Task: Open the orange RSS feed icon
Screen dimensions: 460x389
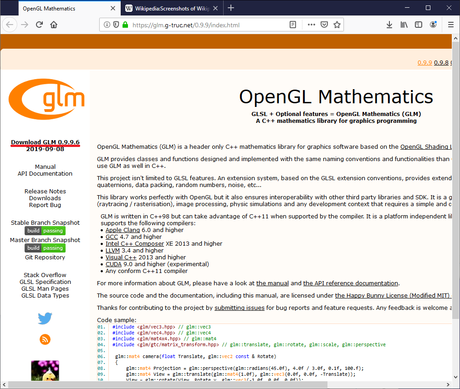Action: pyautogui.click(x=45, y=339)
